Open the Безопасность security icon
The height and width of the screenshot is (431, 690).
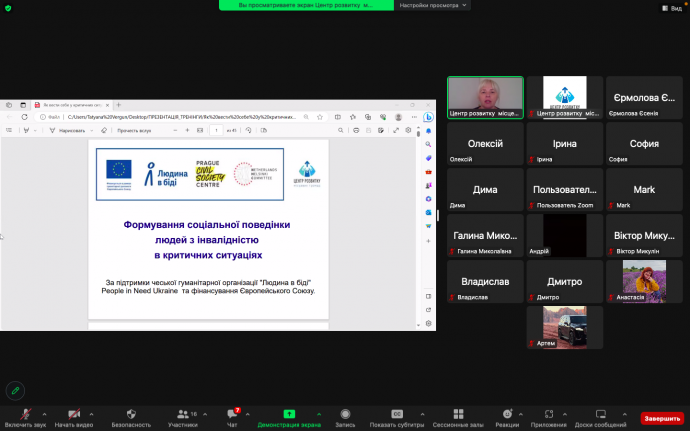[131, 415]
